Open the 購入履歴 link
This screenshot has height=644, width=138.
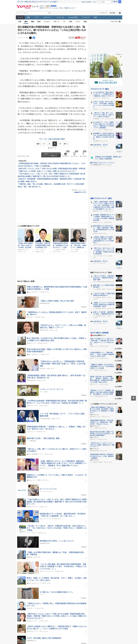pos(112,13)
